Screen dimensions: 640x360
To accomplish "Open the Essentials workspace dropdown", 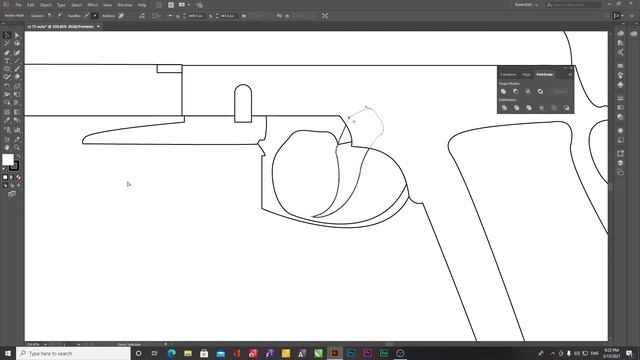I will [526, 4].
